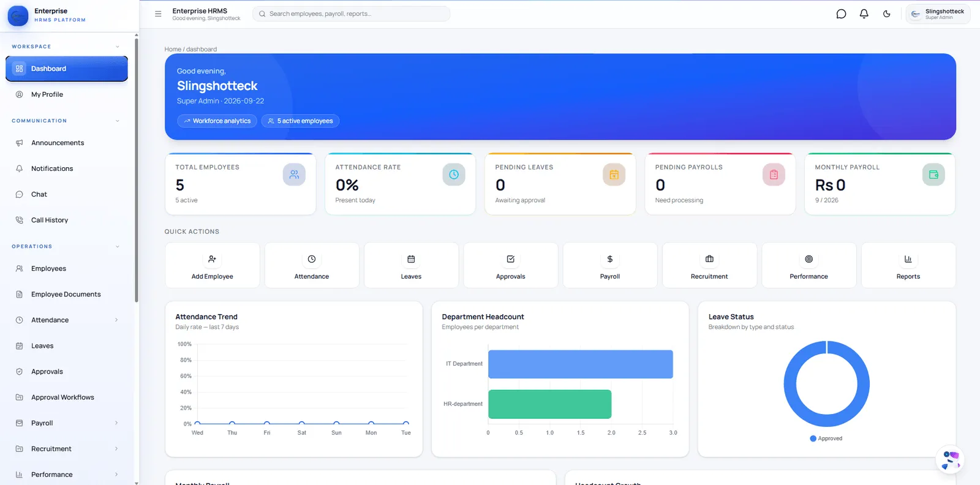The width and height of the screenshot is (980, 485).
Task: Open the notifications bell icon
Action: [x=864, y=14]
